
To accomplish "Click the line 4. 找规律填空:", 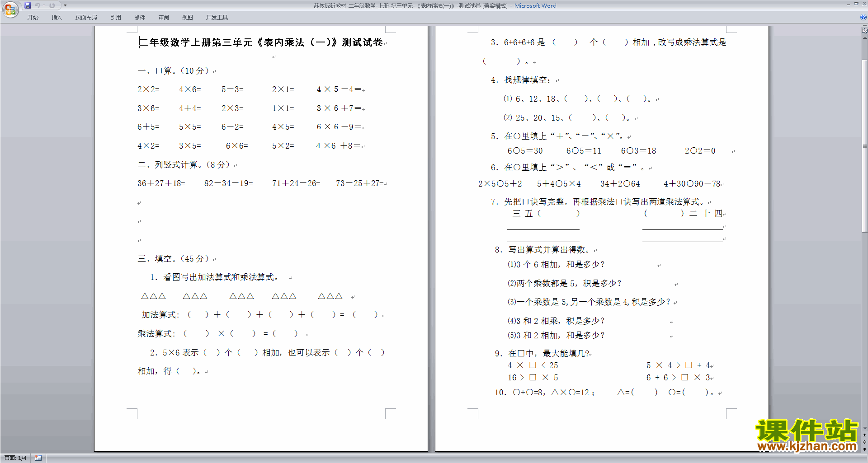I will (521, 80).
